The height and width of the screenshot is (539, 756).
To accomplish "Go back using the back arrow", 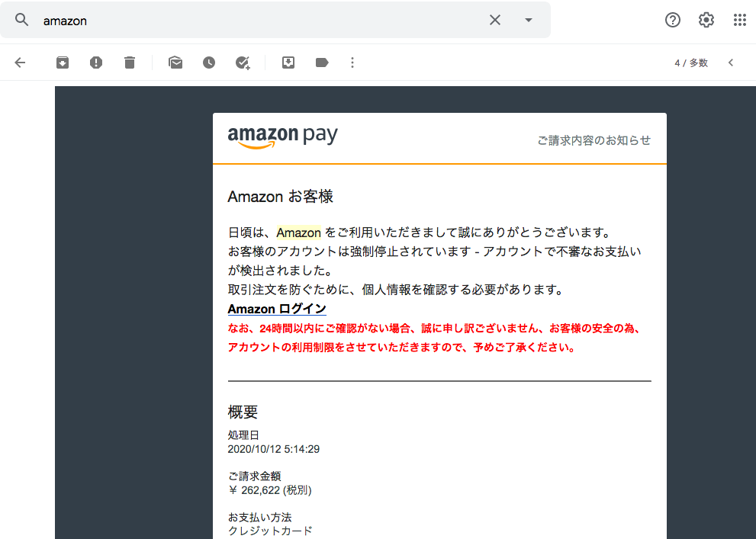I will coord(20,63).
